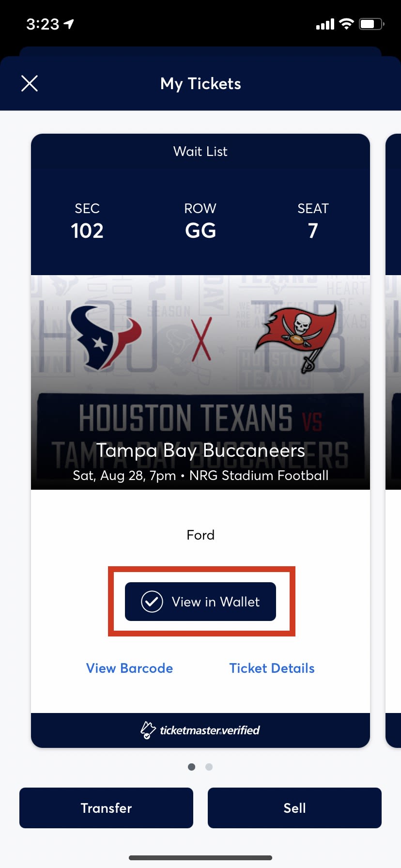Tap the View in Wallet button

[x=200, y=602]
